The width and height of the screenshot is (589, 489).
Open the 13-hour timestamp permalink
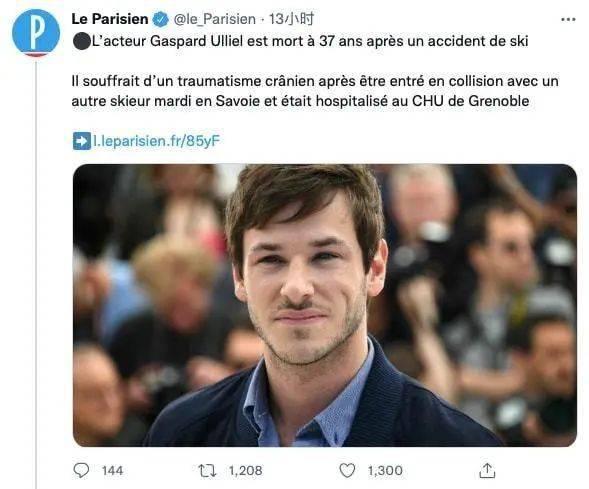[x=291, y=19]
